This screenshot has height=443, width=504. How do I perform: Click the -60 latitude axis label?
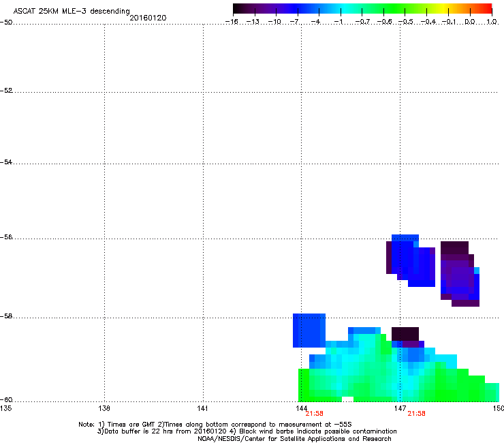(6, 400)
